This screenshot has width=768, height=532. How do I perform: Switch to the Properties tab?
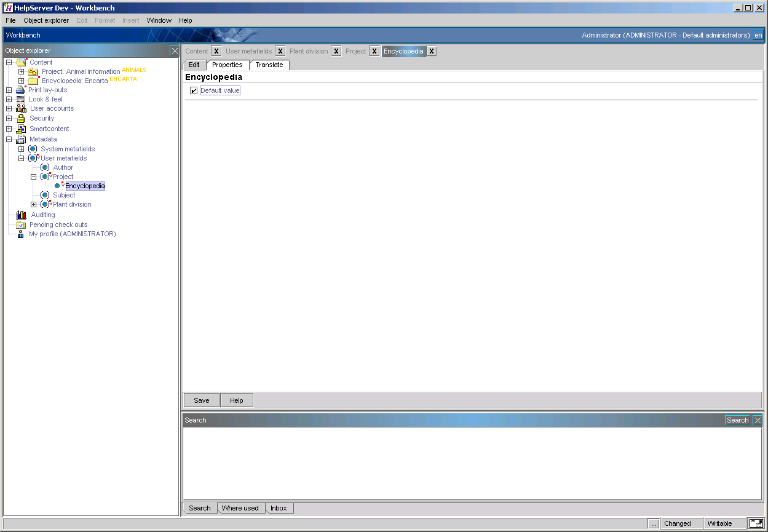228,65
